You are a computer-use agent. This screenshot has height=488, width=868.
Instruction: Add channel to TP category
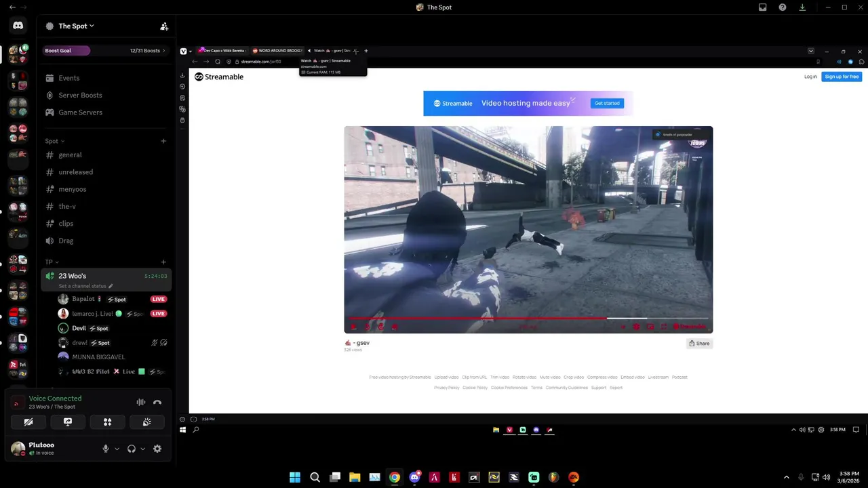163,262
